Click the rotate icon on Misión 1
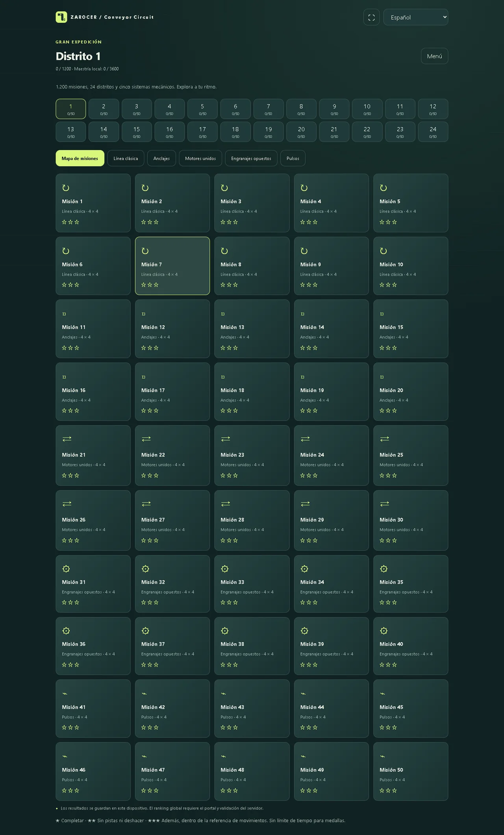The width and height of the screenshot is (504, 835). pyautogui.click(x=66, y=188)
